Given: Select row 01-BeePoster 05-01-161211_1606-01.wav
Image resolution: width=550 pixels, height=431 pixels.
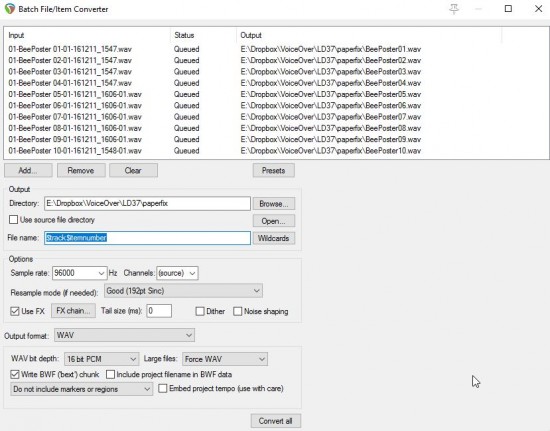Looking at the screenshot, I should [75, 94].
